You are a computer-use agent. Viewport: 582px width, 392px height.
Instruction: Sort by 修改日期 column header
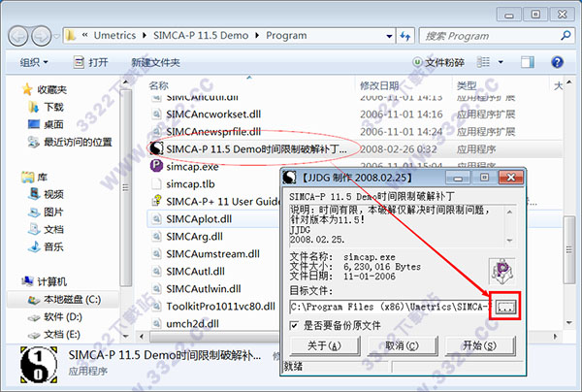(x=379, y=85)
